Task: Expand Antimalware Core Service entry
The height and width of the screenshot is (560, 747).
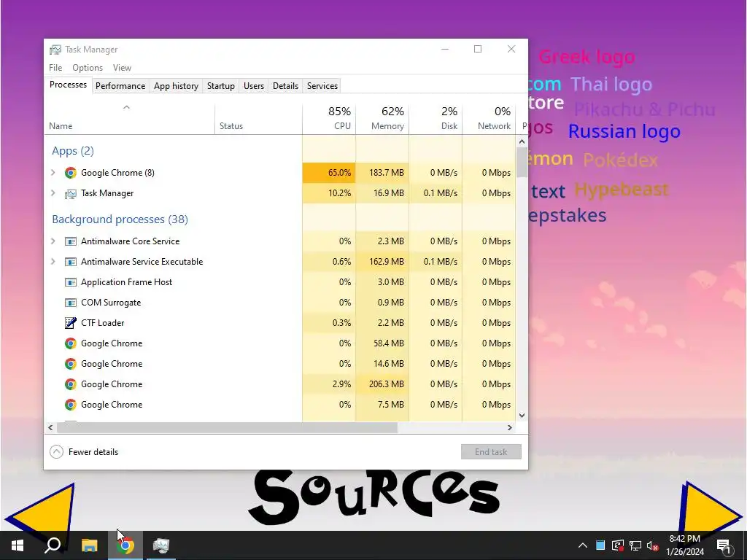Action: 53,241
